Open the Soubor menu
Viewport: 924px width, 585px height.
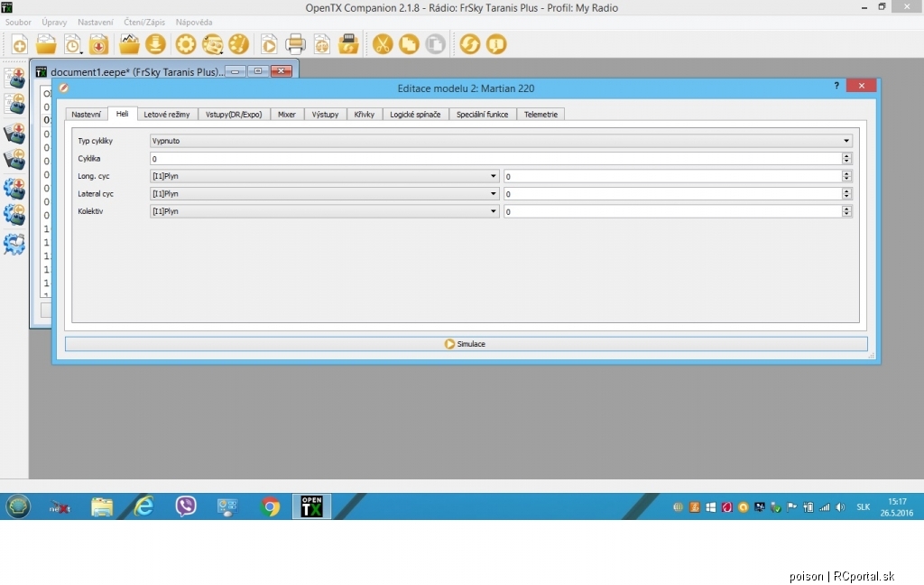(x=18, y=23)
